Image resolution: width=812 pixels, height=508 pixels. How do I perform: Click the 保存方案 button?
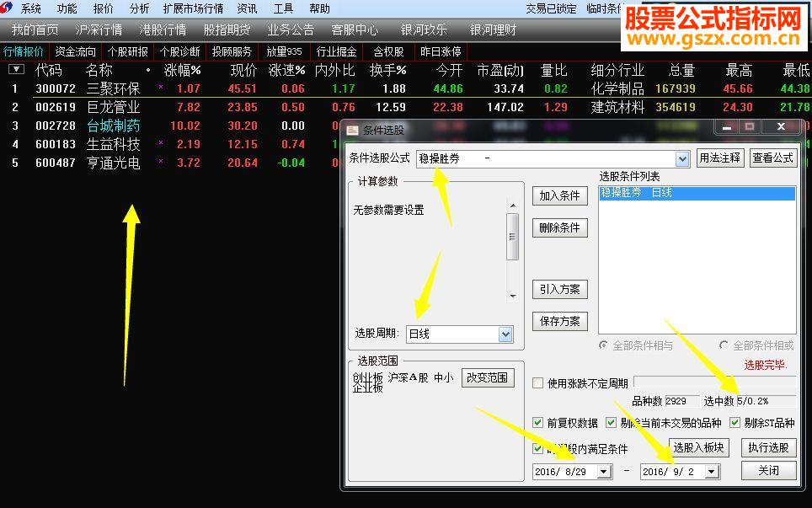(560, 322)
